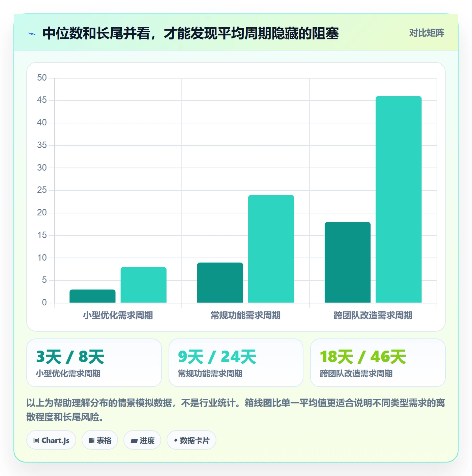The width and height of the screenshot is (472, 476).
Task: Click the 进度 tag chip
Action: point(142,440)
